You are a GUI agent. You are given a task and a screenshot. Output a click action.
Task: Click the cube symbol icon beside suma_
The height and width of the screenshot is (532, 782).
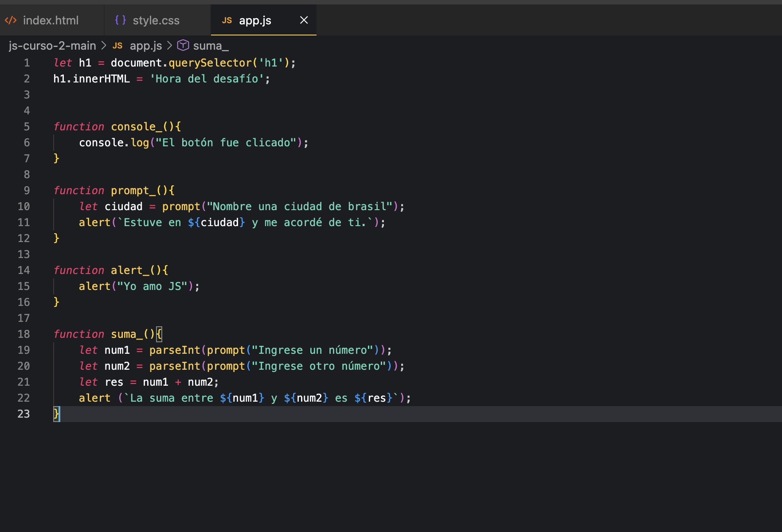click(183, 45)
